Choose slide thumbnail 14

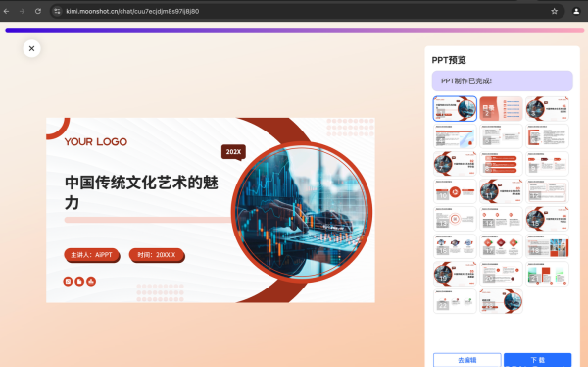click(x=501, y=219)
